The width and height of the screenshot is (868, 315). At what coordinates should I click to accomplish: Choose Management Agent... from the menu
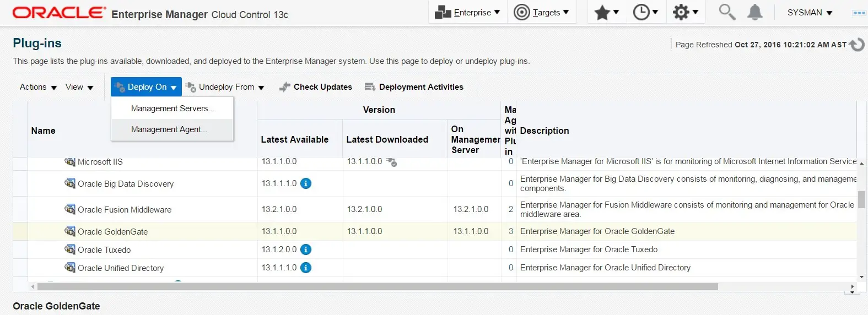coord(172,129)
